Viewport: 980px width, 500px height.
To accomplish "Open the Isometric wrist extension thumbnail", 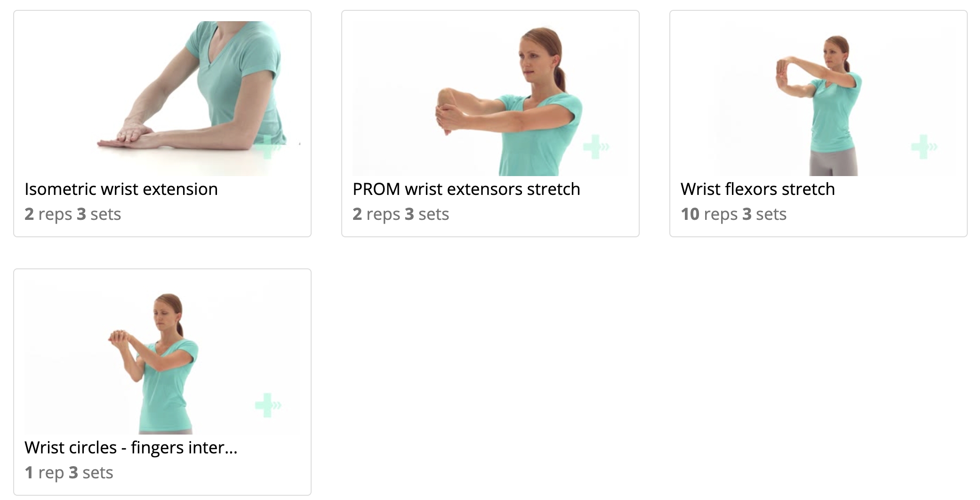I will (162, 98).
